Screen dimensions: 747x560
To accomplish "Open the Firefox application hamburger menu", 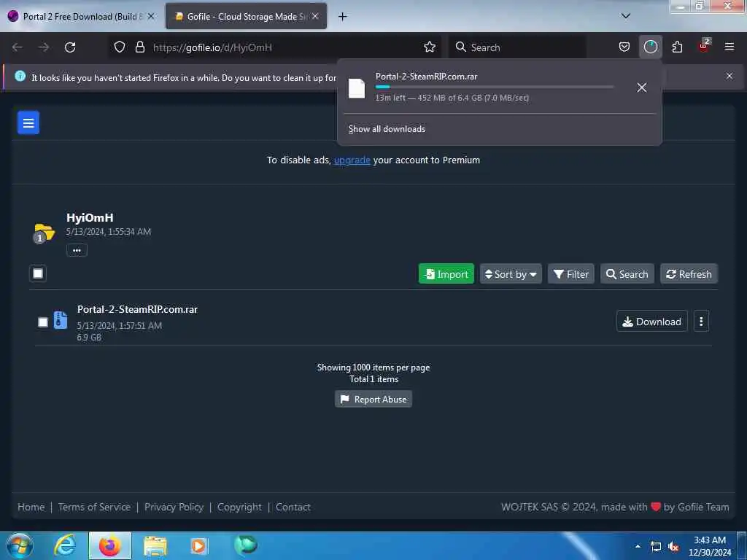I will click(729, 47).
